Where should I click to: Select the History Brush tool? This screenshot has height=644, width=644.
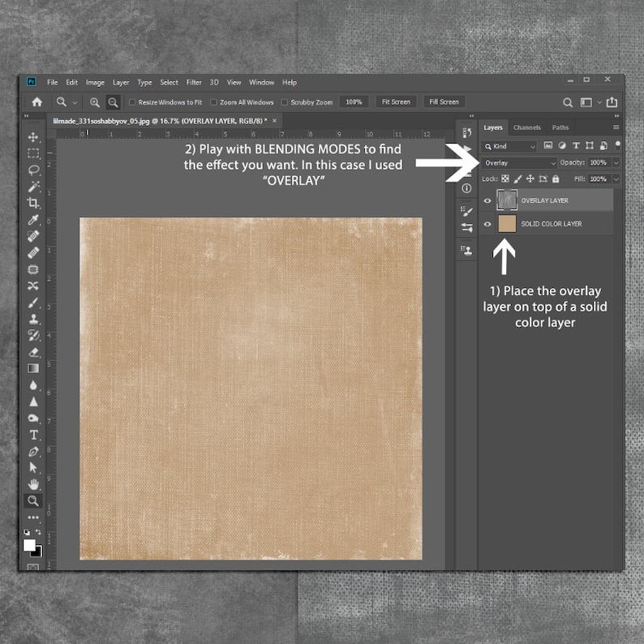33,336
